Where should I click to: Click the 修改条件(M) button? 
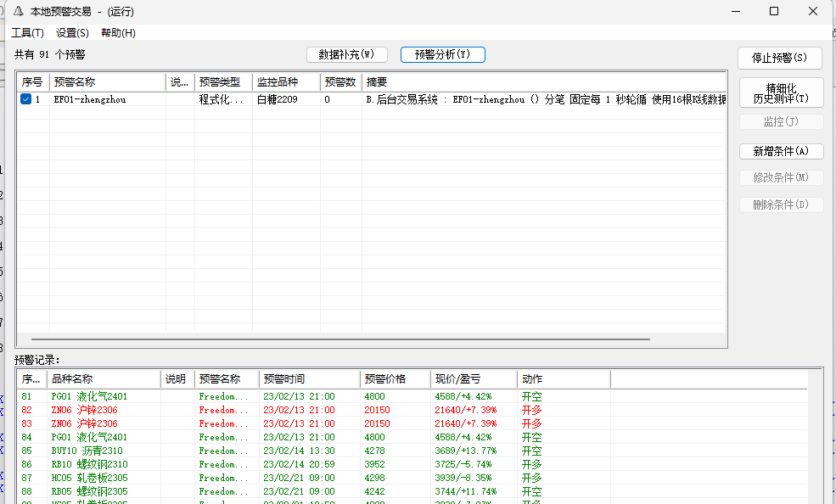[x=781, y=177]
